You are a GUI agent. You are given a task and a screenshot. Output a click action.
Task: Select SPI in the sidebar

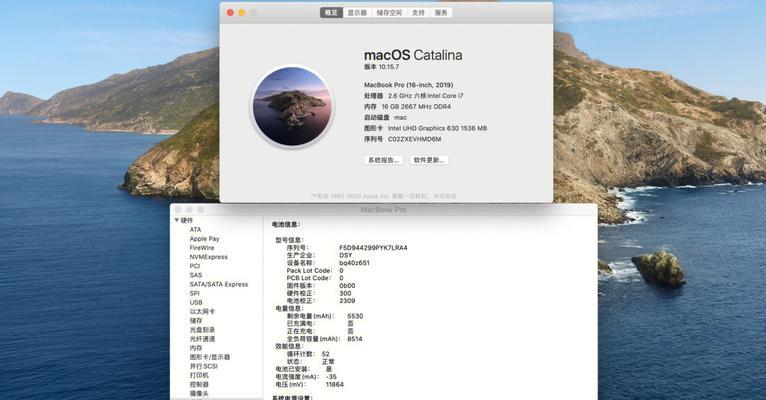pos(194,294)
